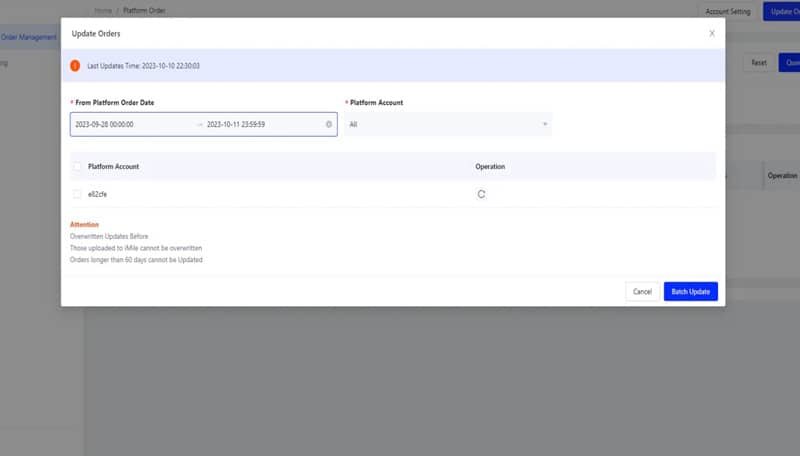Tick the header Platform Account checkbox
Image resolution: width=800 pixels, height=456 pixels.
click(77, 166)
